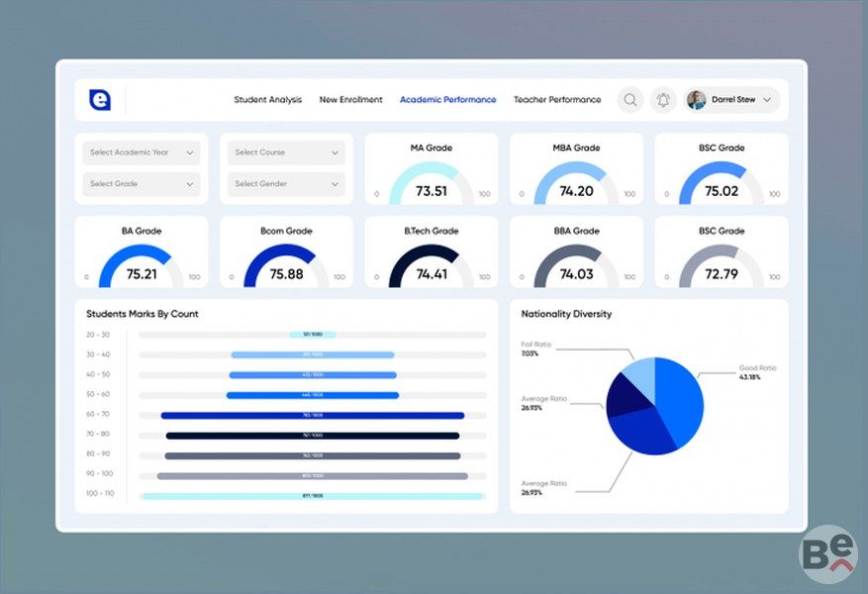Open search with the magnifier icon
The image size is (868, 594).
pyautogui.click(x=630, y=100)
